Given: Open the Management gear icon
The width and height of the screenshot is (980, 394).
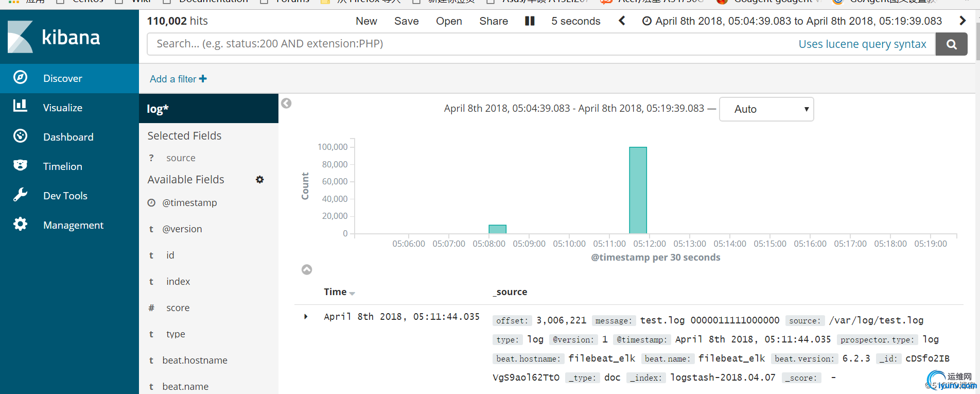Looking at the screenshot, I should tap(20, 224).
